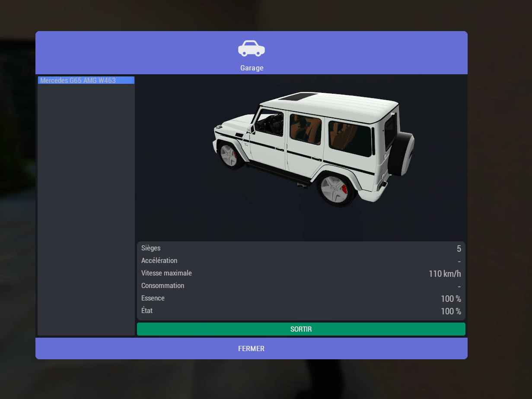Click the Vitesse maximale label
The image size is (532, 399).
pyautogui.click(x=166, y=273)
